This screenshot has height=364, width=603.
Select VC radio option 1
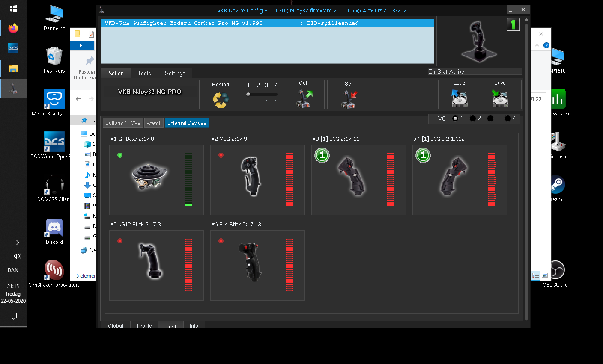[x=455, y=118]
